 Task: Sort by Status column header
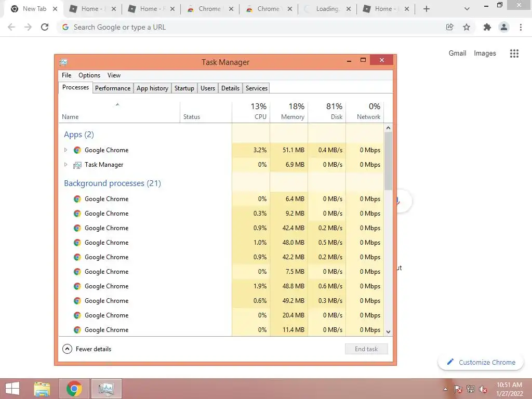[206, 112]
